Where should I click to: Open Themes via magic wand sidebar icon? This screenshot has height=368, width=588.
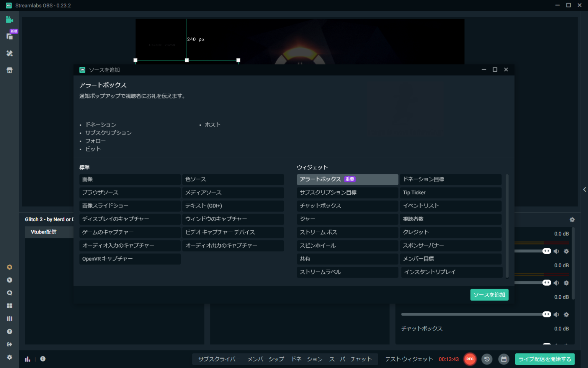[10, 53]
